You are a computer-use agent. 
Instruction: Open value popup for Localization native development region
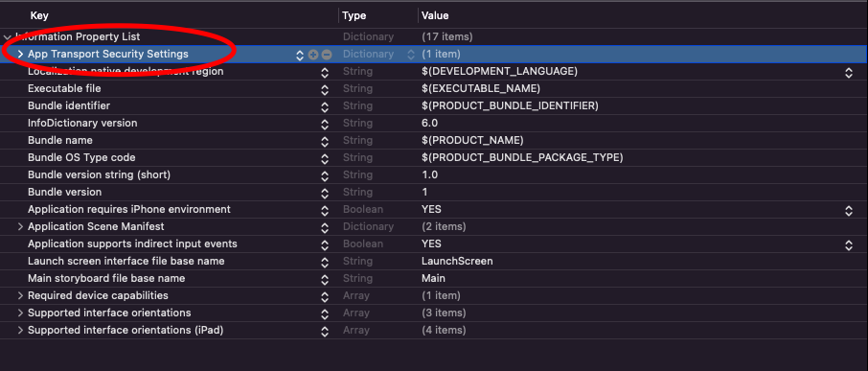tap(849, 72)
